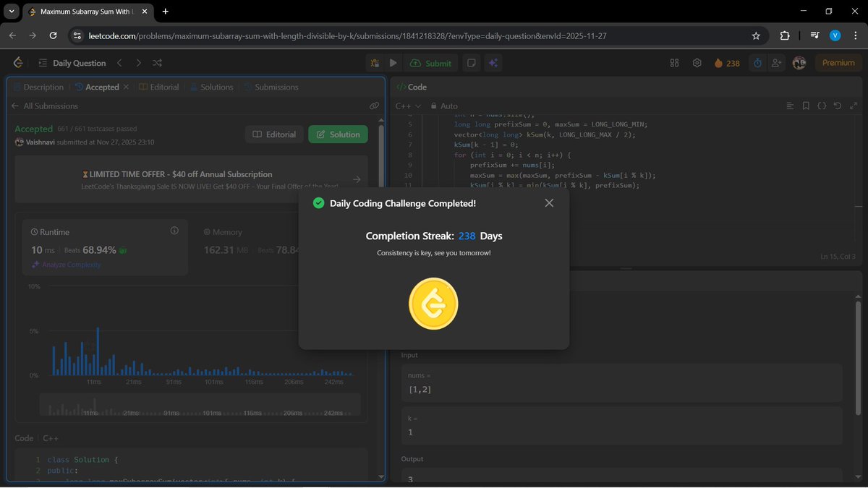Toggle the Auto lock setting

click(444, 106)
